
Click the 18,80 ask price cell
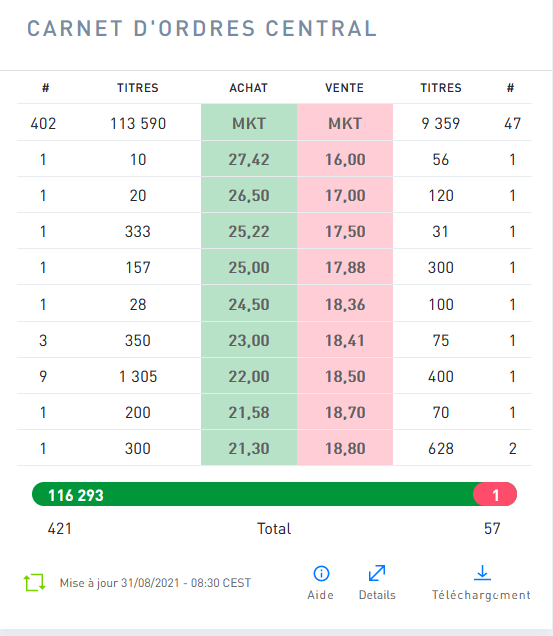(x=345, y=448)
